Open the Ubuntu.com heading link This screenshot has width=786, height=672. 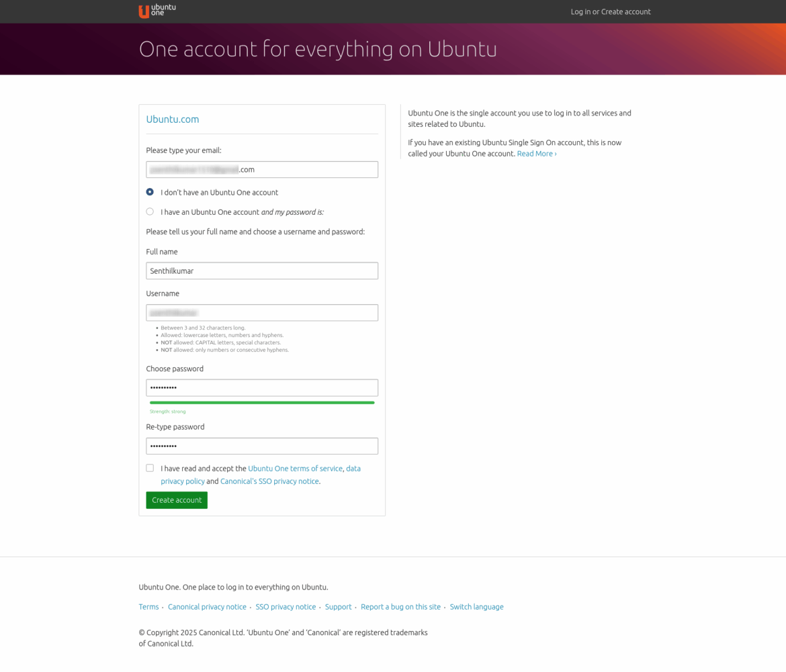click(x=173, y=119)
